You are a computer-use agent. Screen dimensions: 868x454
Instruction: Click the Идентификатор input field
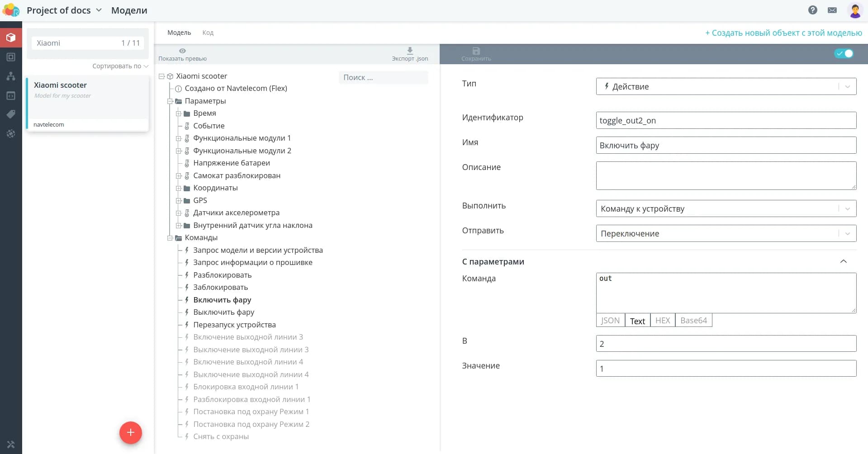726,121
